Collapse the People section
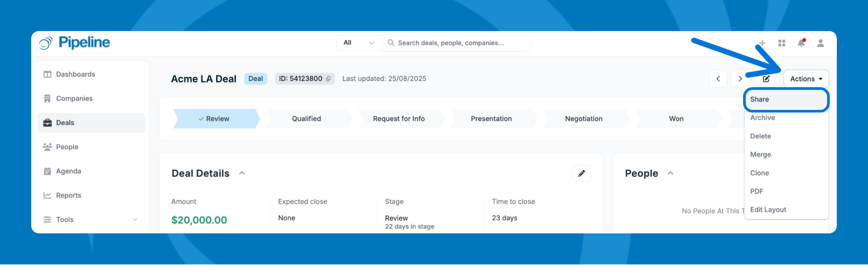This screenshot has height=265, width=868. tap(670, 173)
